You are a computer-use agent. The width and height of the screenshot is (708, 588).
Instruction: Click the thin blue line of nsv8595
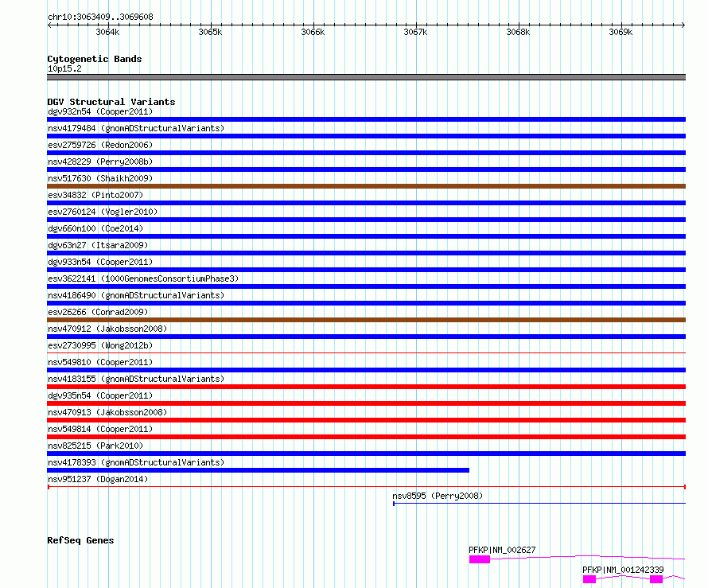tap(539, 504)
